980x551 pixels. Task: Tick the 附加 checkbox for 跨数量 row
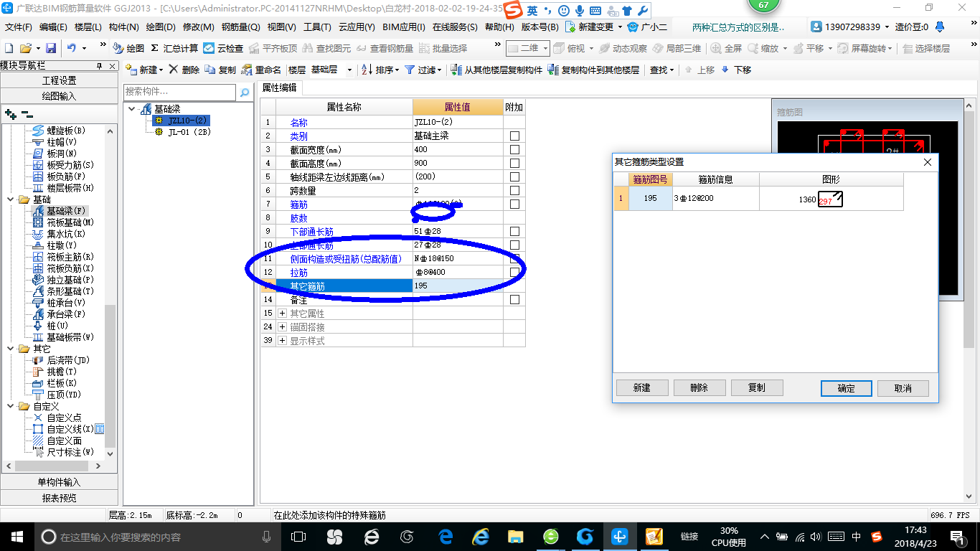514,190
